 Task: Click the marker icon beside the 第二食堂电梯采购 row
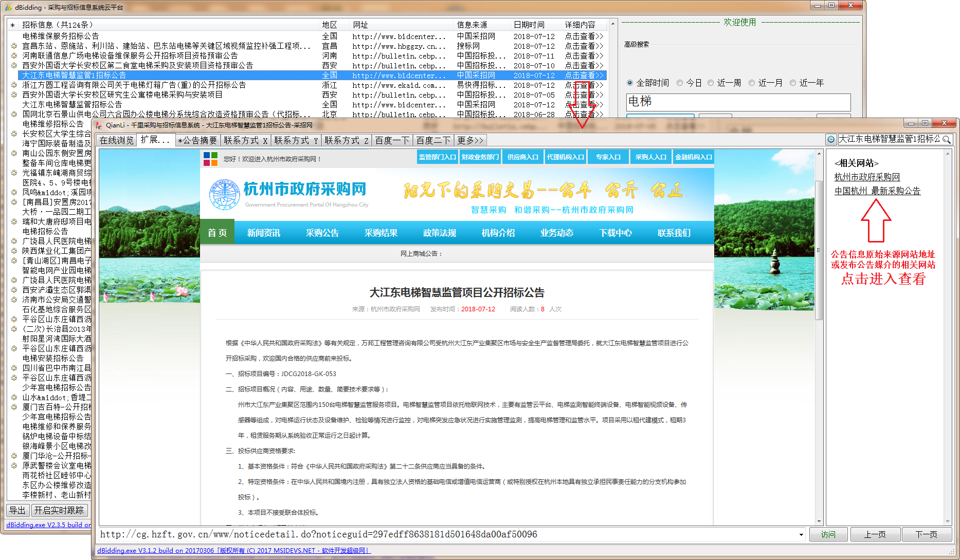[14, 66]
